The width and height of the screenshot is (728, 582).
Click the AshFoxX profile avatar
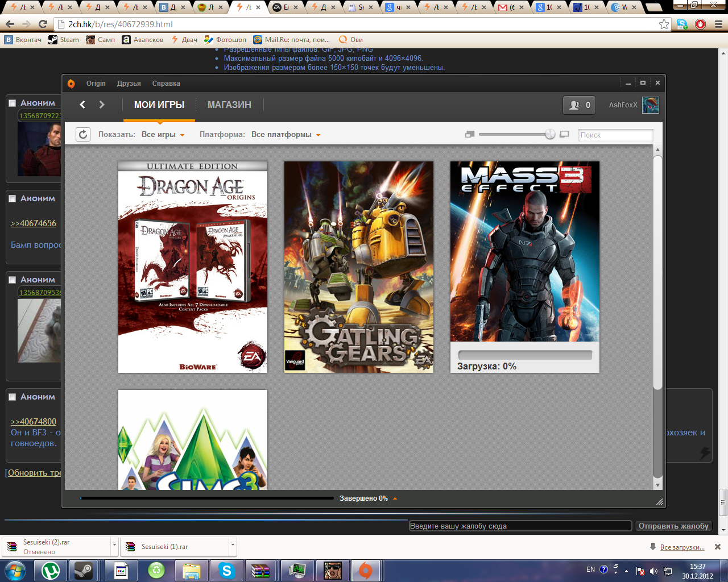click(650, 105)
